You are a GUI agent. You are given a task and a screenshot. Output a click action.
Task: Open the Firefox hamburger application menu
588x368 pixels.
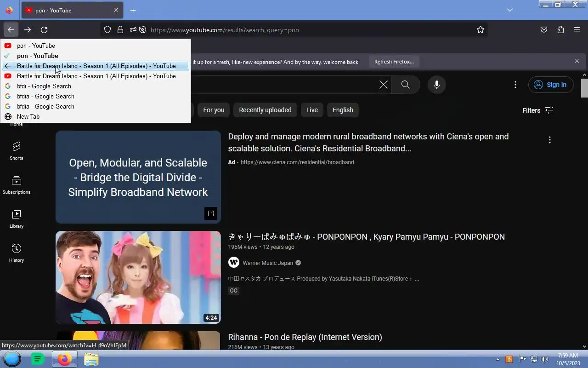(577, 30)
